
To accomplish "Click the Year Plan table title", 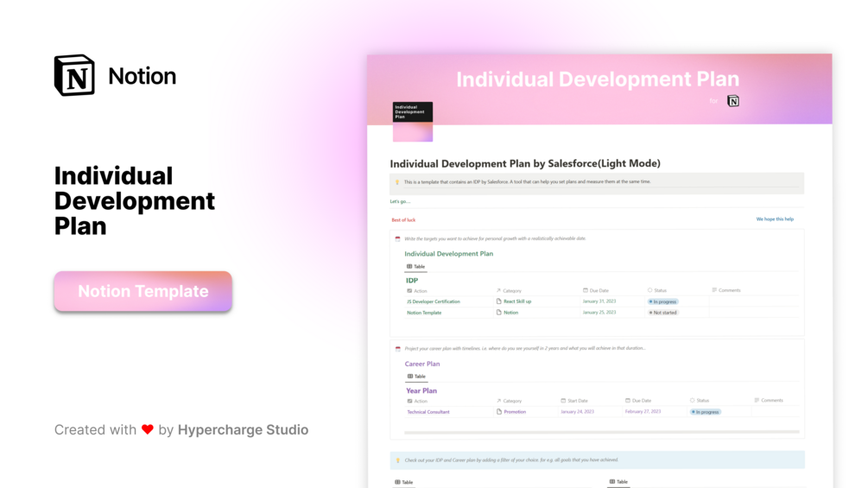I will [x=421, y=390].
